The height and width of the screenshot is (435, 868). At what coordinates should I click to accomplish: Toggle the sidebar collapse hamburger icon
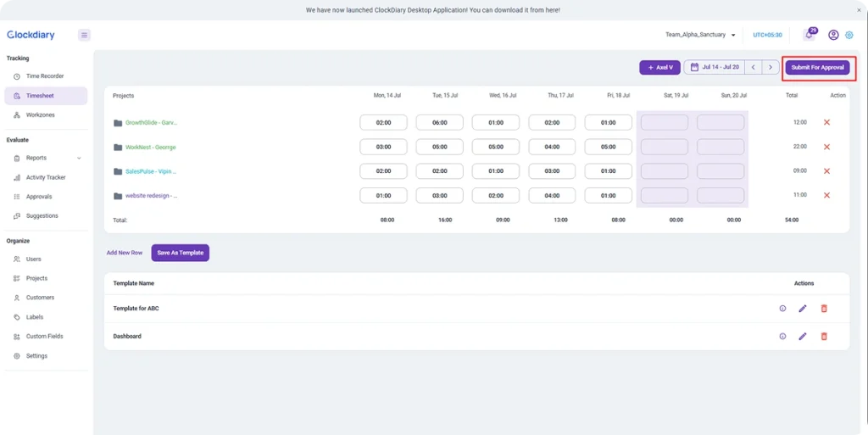[84, 36]
